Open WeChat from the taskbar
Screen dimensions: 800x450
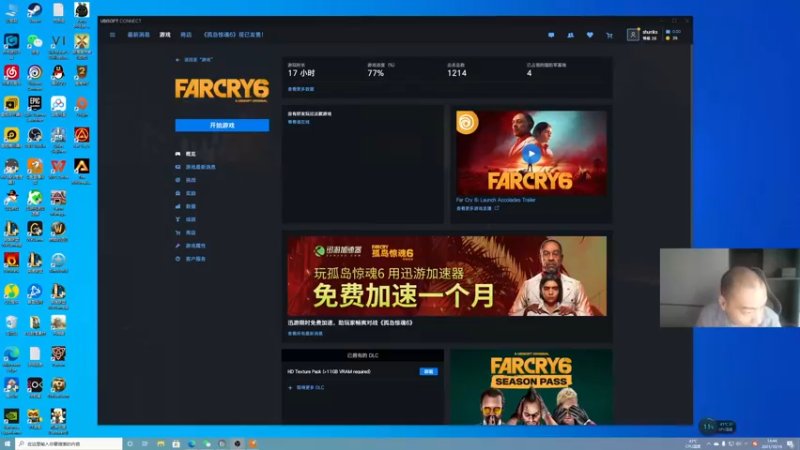[x=207, y=444]
